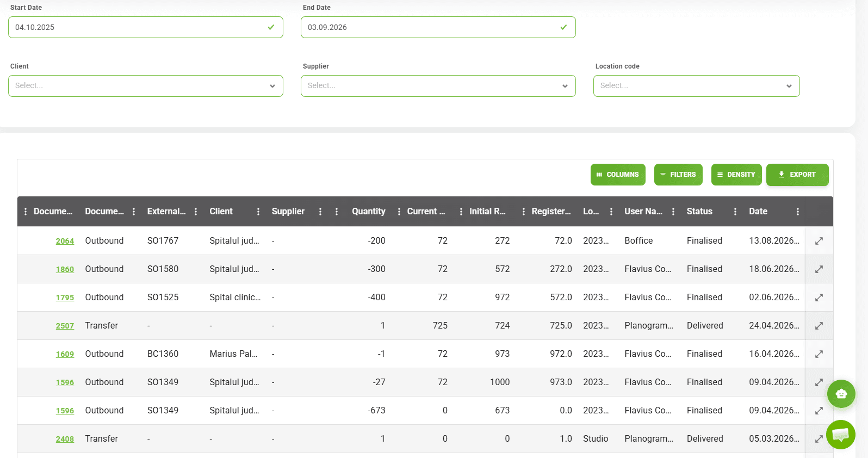Change table DENSITY setting

tap(736, 175)
